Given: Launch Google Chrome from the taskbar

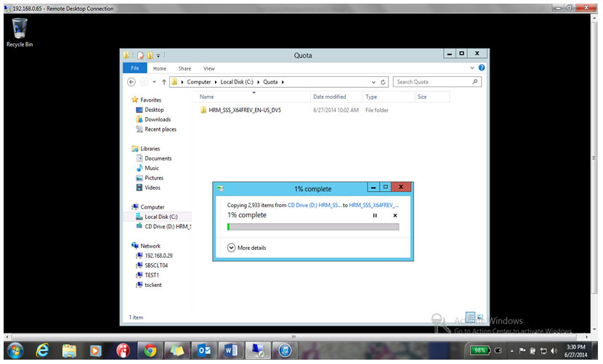Looking at the screenshot, I should point(150,350).
